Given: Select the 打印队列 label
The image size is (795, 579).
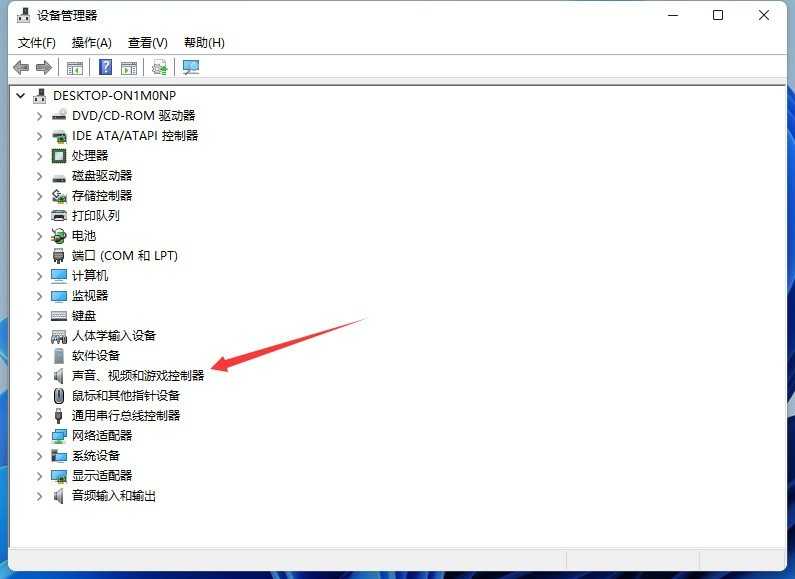Looking at the screenshot, I should tap(96, 215).
